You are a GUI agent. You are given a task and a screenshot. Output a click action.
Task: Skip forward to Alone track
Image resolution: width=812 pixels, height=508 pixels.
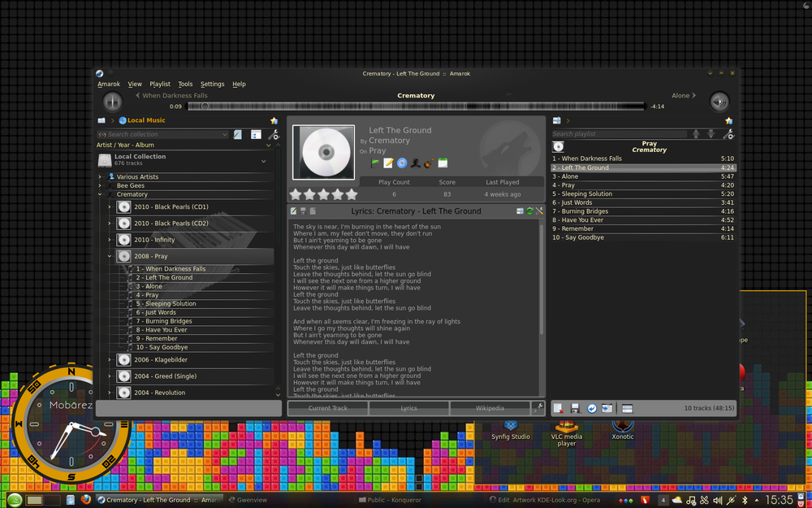[x=684, y=95]
